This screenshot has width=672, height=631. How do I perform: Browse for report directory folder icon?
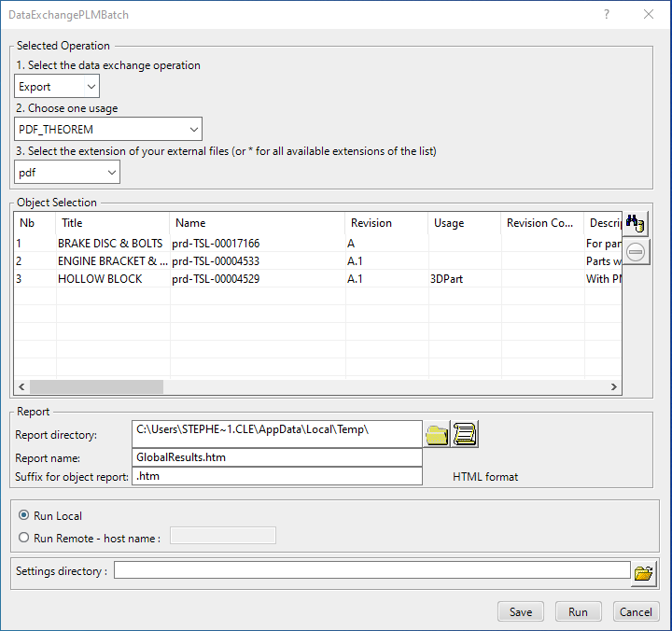point(436,435)
